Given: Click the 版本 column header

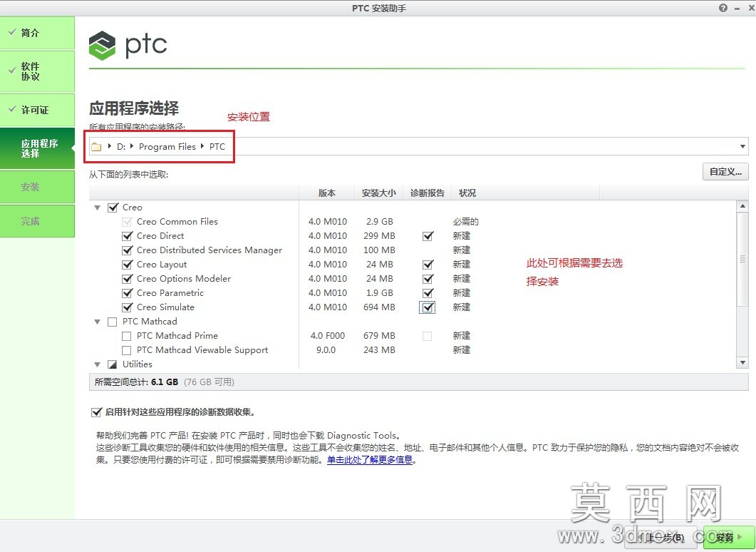Looking at the screenshot, I should point(327,193).
